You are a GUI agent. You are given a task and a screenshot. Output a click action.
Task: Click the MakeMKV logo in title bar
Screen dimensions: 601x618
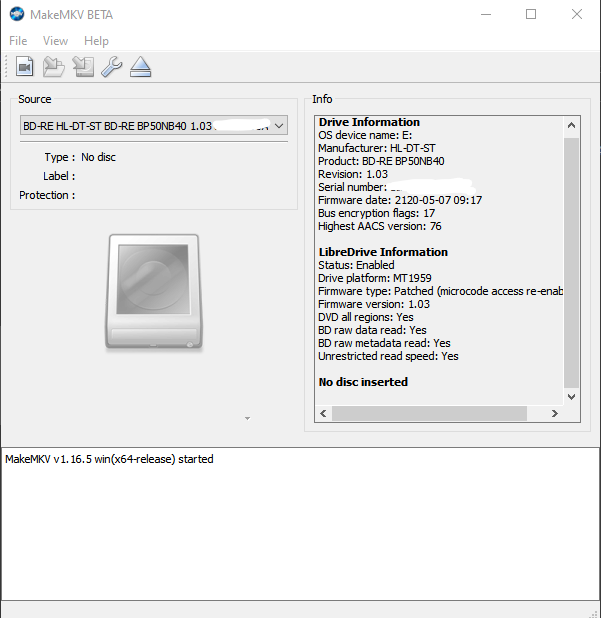17,15
